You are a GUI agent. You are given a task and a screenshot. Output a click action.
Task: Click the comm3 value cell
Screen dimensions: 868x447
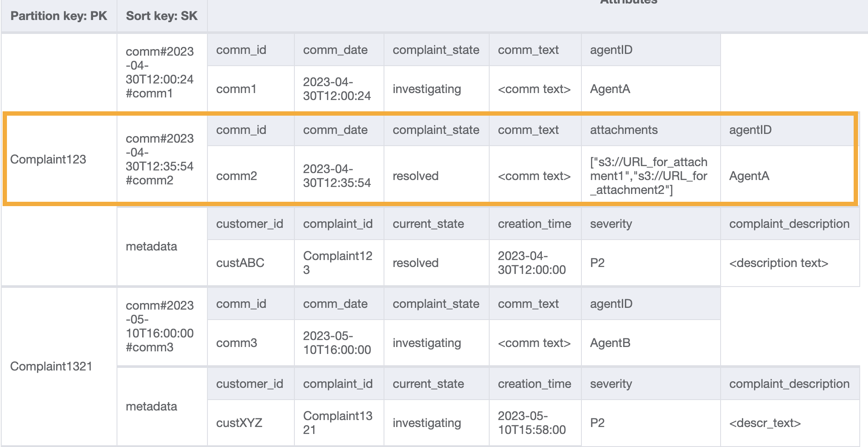click(x=237, y=343)
